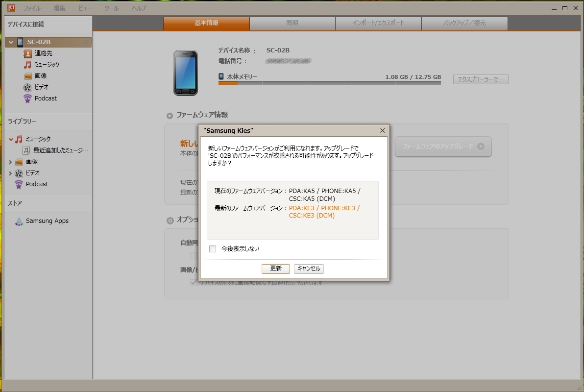Click the library Podcast icon
This screenshot has height=392, width=584.
[x=19, y=184]
